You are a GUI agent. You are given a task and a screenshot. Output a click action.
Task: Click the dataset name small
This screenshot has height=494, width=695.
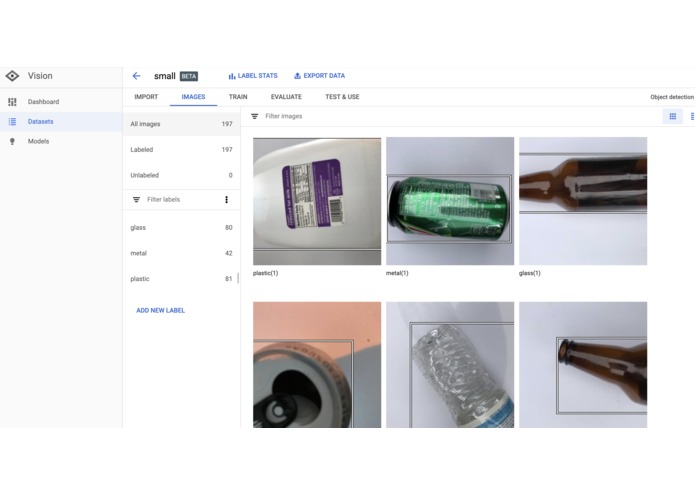164,76
